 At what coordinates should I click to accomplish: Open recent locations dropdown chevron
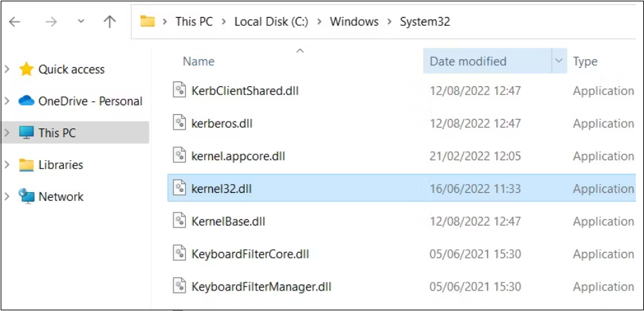click(81, 22)
